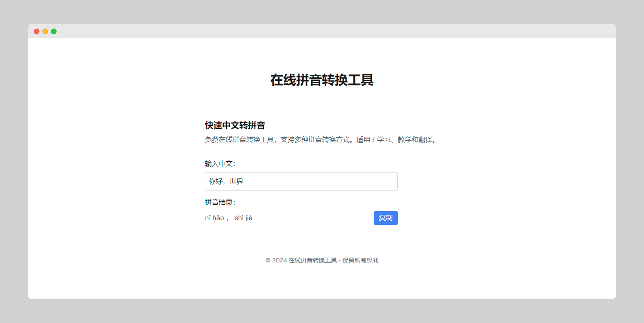Click the 拼音结果 label
Image resolution: width=644 pixels, height=323 pixels.
point(220,203)
